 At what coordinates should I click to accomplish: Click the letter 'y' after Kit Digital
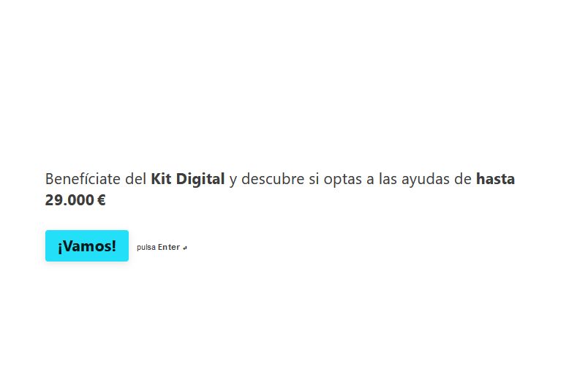[x=233, y=180]
